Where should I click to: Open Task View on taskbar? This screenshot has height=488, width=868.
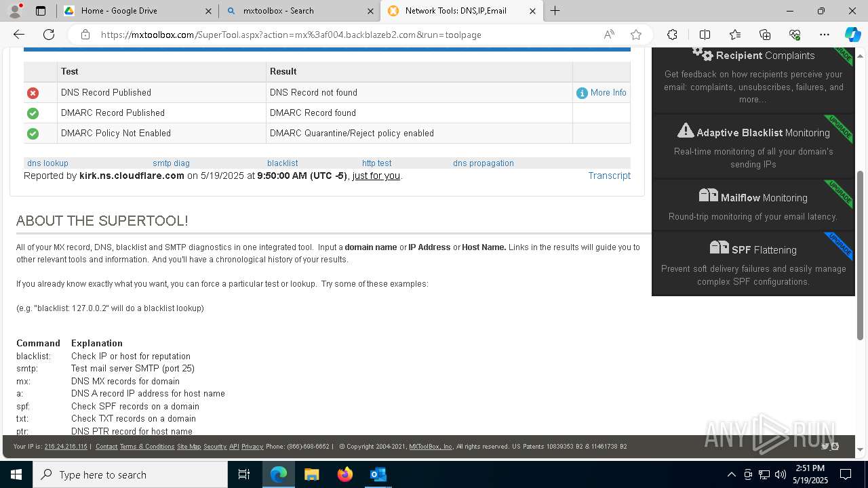(x=244, y=474)
